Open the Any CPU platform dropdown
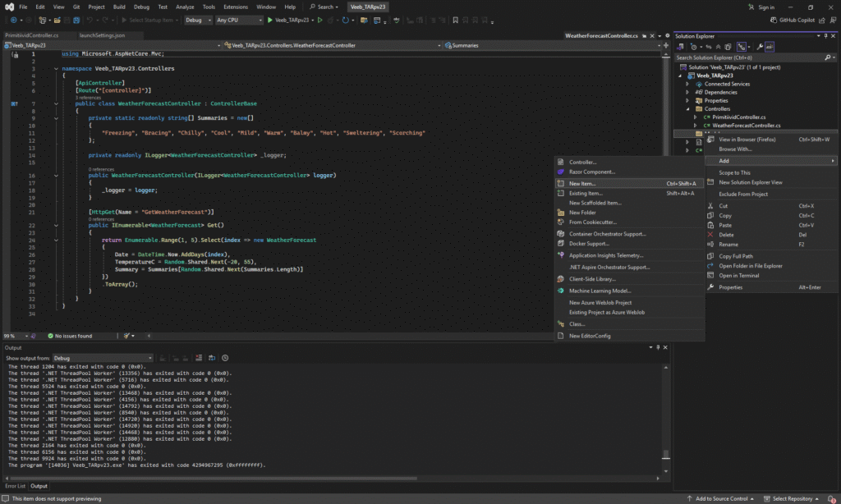 pyautogui.click(x=237, y=20)
